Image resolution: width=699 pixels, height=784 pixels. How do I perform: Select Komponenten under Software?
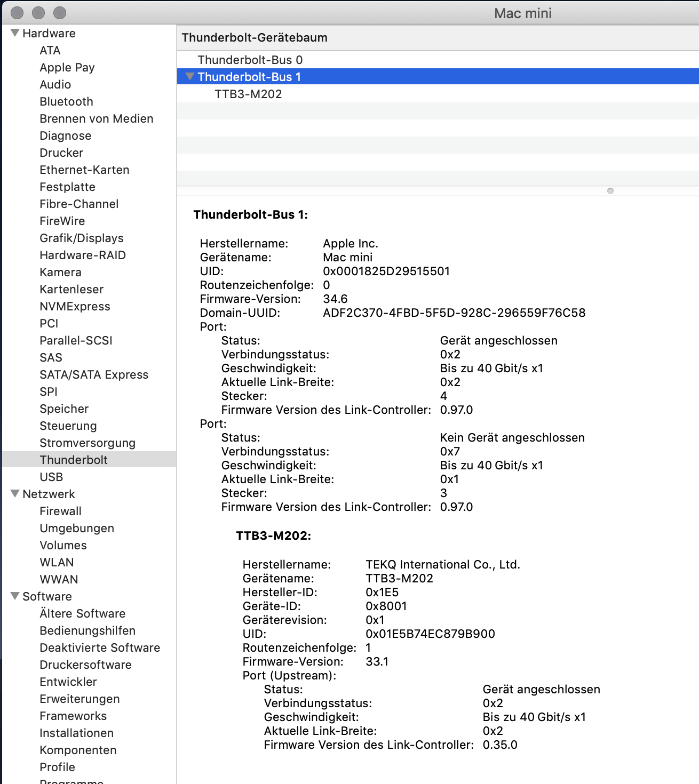(78, 750)
